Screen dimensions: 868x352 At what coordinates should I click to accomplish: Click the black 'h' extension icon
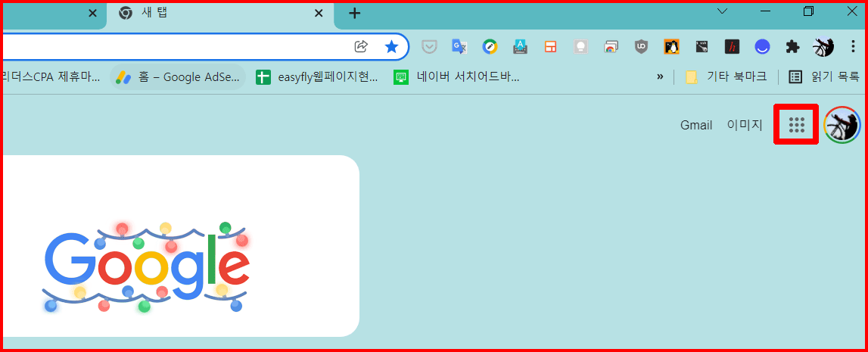point(732,47)
